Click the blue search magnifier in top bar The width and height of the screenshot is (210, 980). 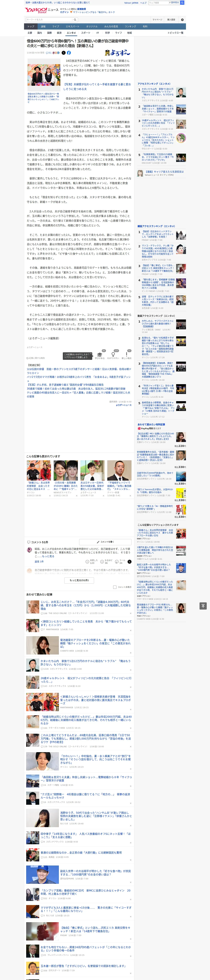pyautogui.click(x=182, y=3)
